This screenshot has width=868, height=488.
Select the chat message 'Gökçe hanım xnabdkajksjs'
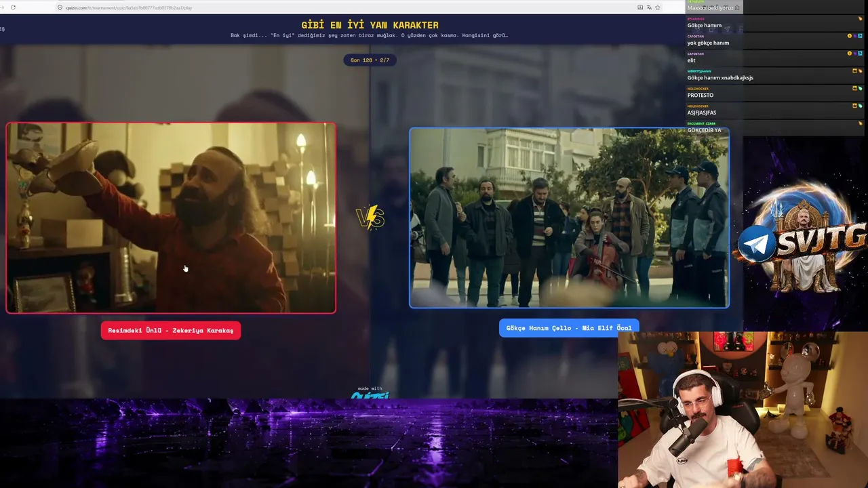point(720,78)
